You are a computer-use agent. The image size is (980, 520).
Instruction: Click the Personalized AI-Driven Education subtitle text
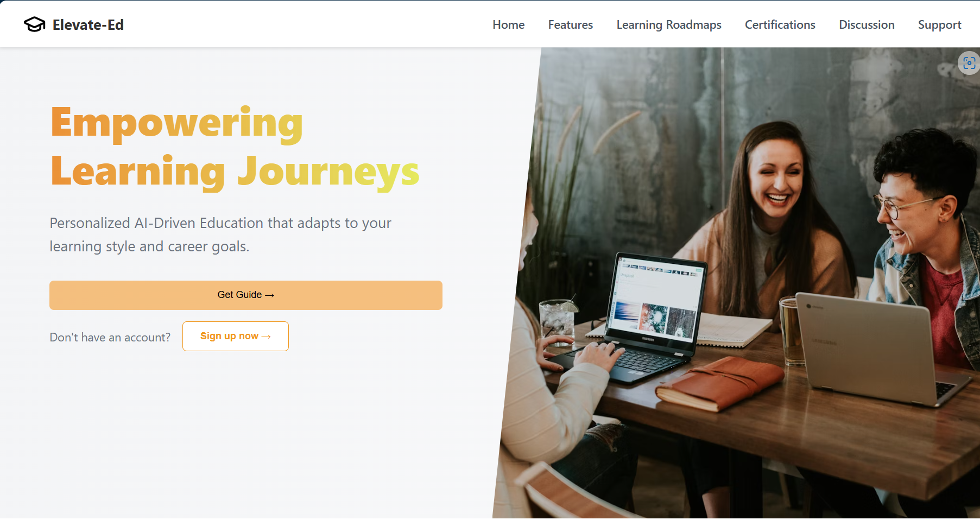(x=220, y=234)
